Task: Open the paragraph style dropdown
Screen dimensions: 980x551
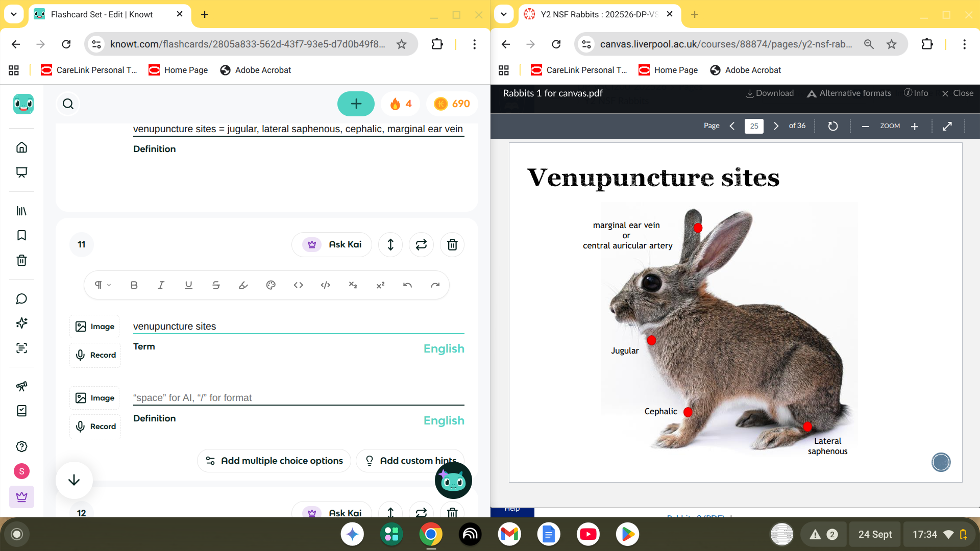Action: point(103,285)
